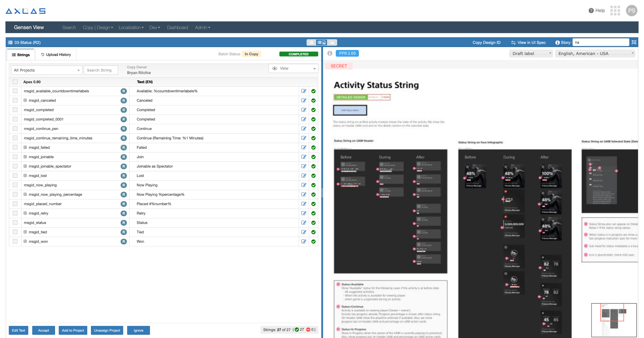
Task: Open the Copy | Design menu
Action: tap(98, 27)
